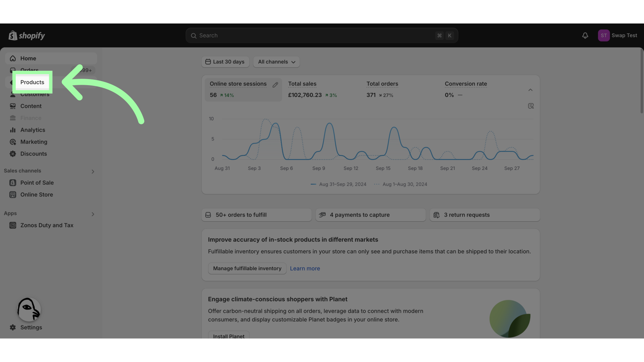
Task: Click the Online Store icon
Action: click(x=13, y=195)
